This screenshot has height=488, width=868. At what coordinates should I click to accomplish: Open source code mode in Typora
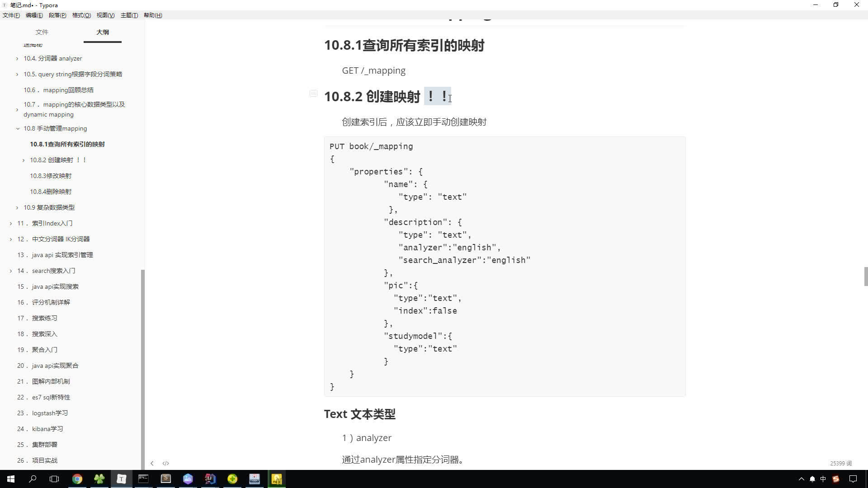pyautogui.click(x=166, y=463)
